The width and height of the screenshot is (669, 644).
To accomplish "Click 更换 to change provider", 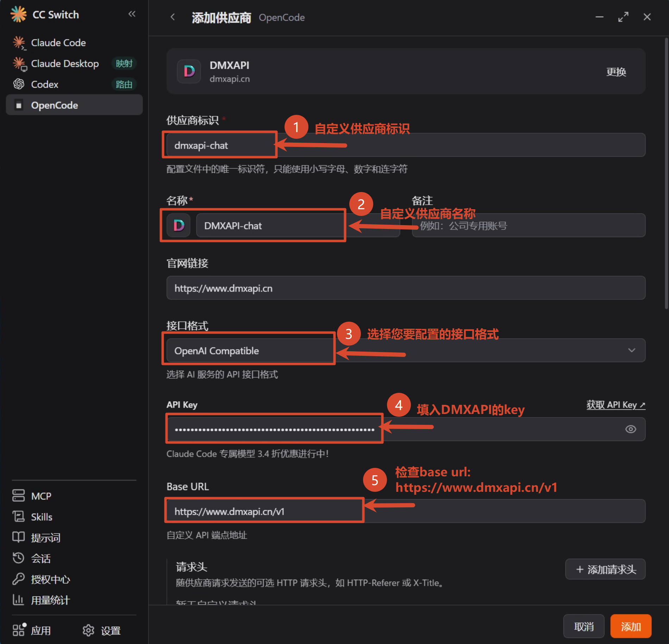I will coord(616,72).
